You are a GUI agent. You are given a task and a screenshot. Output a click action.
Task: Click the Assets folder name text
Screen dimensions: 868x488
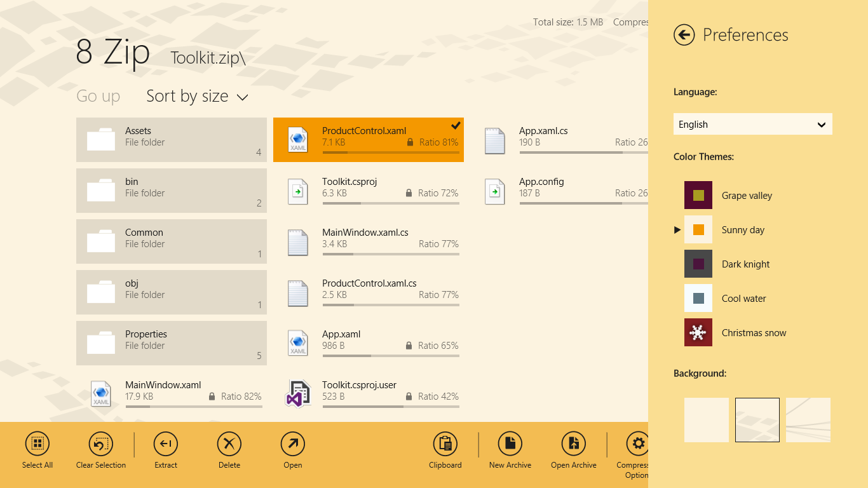[138, 131]
